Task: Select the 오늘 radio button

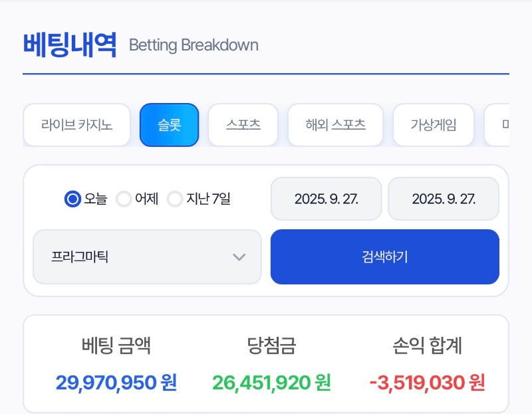Action: click(72, 199)
